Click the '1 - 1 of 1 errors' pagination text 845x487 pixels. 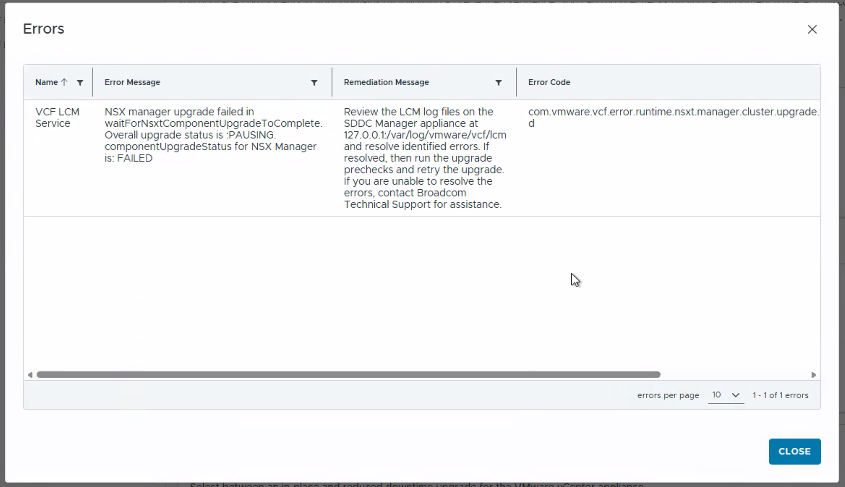780,395
